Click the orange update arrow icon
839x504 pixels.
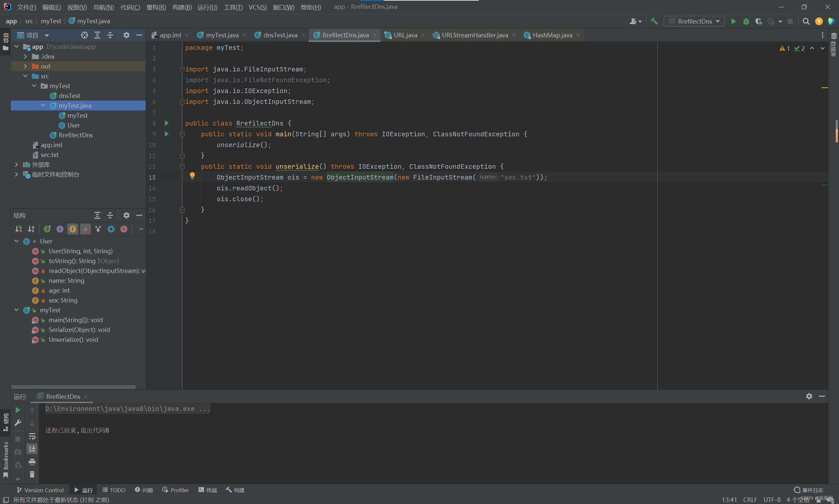[x=819, y=21]
